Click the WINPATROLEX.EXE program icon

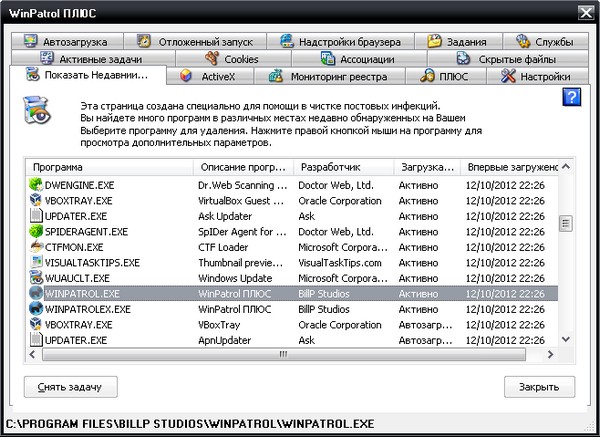click(37, 309)
